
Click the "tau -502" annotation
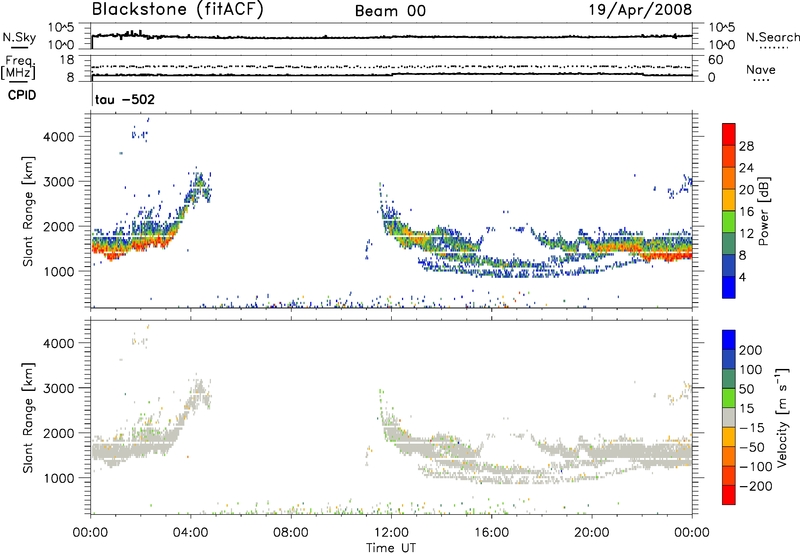pos(124,99)
